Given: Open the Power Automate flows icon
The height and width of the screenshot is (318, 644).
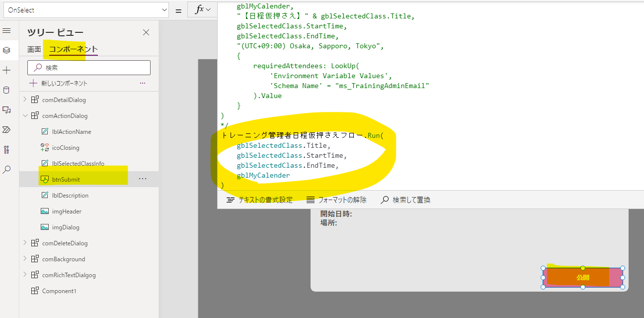Looking at the screenshot, I should (x=6, y=130).
